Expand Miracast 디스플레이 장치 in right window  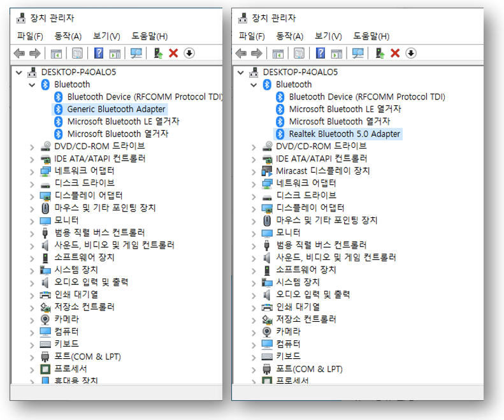point(254,171)
